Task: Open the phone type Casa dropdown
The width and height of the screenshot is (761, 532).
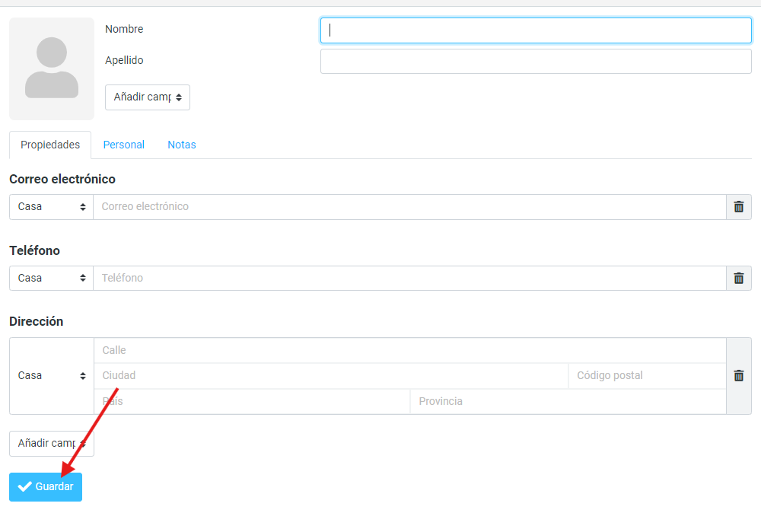Action: click(x=52, y=279)
